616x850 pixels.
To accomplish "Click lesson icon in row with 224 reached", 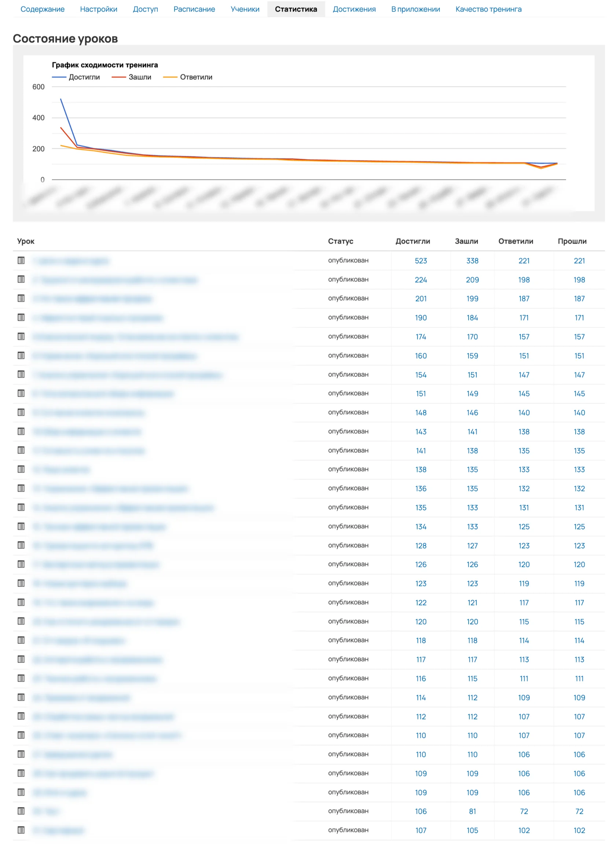I will click(x=21, y=279).
